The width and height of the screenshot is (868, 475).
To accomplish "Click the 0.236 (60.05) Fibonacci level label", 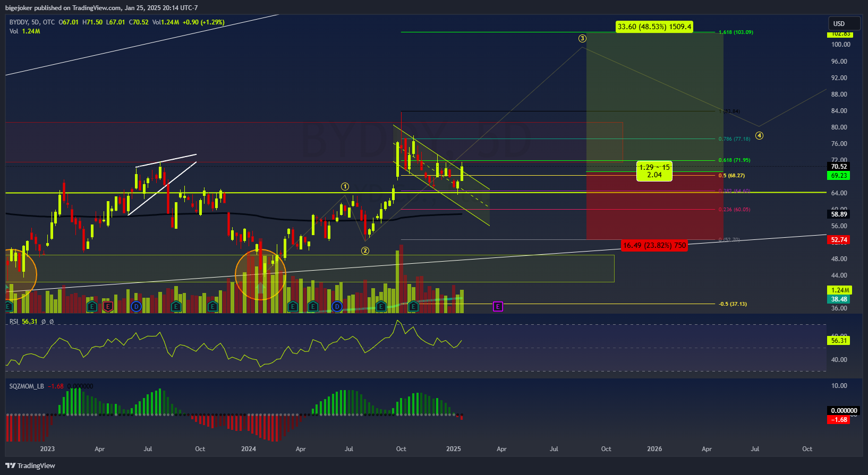I will pyautogui.click(x=734, y=210).
